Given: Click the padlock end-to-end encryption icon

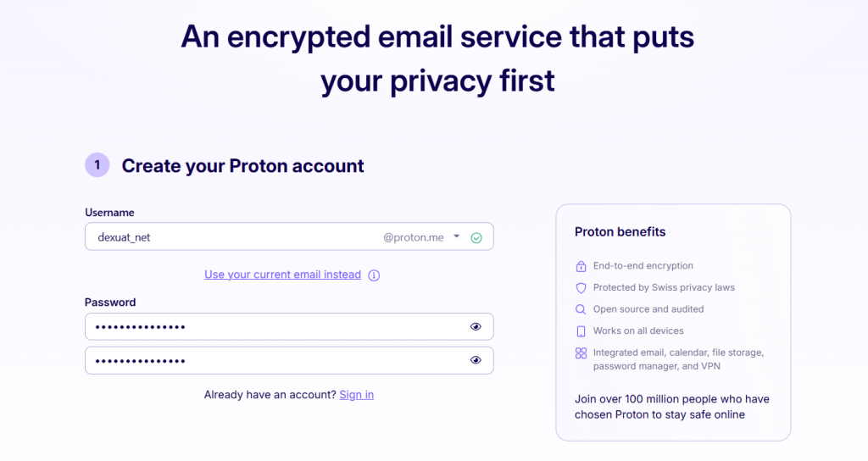Looking at the screenshot, I should [581, 266].
